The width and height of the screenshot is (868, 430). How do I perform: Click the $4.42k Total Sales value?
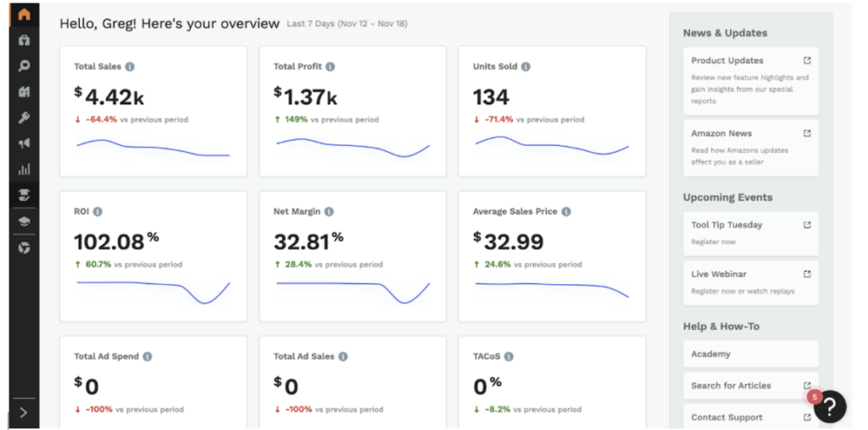(x=109, y=97)
